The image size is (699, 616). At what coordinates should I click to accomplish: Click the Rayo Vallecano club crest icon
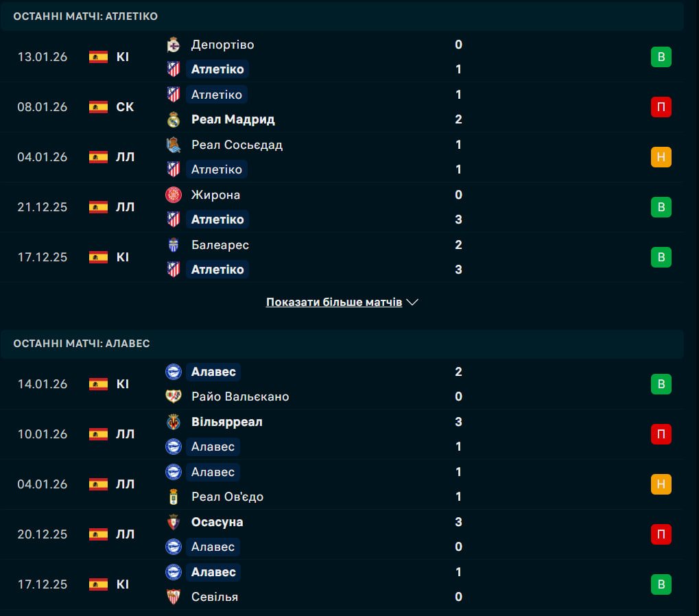coord(174,396)
